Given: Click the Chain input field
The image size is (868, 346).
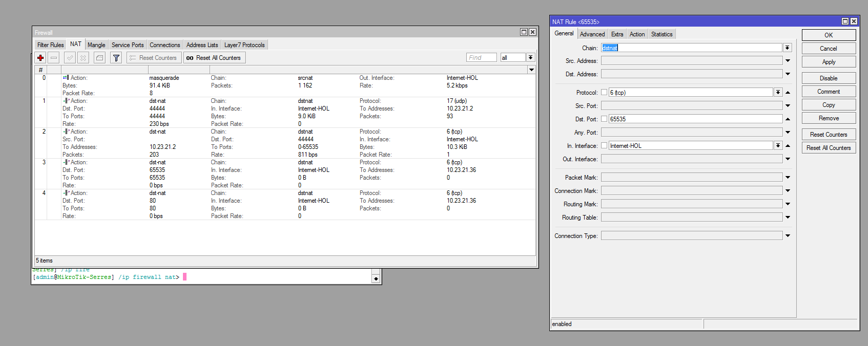Looking at the screenshot, I should [x=692, y=48].
